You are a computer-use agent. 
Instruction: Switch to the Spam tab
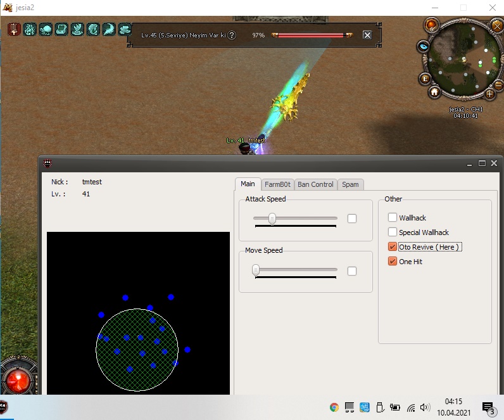click(350, 184)
